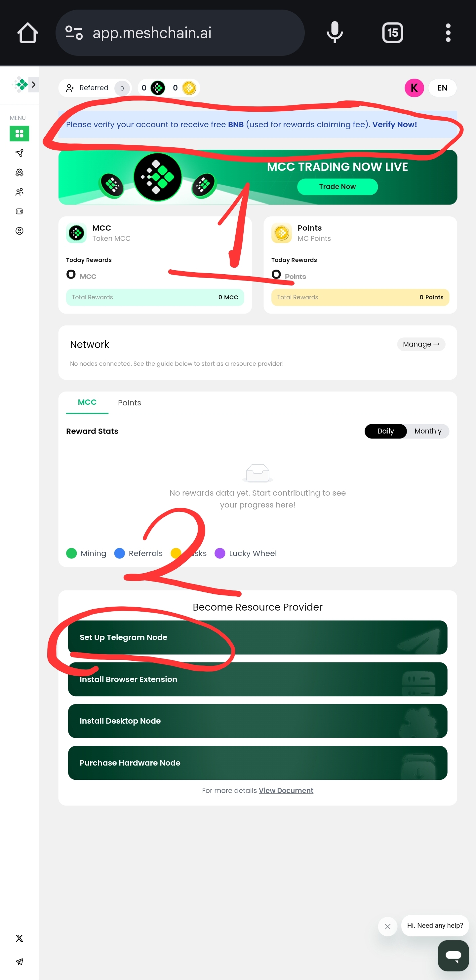Tap the app.meshchain.ai address bar

pos(180,33)
